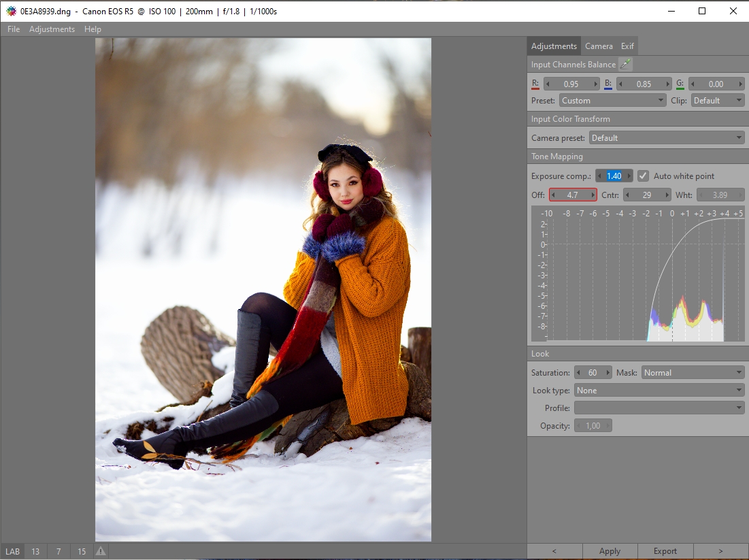The height and width of the screenshot is (560, 749).
Task: Click the tone curve histogram graph
Action: point(638,276)
